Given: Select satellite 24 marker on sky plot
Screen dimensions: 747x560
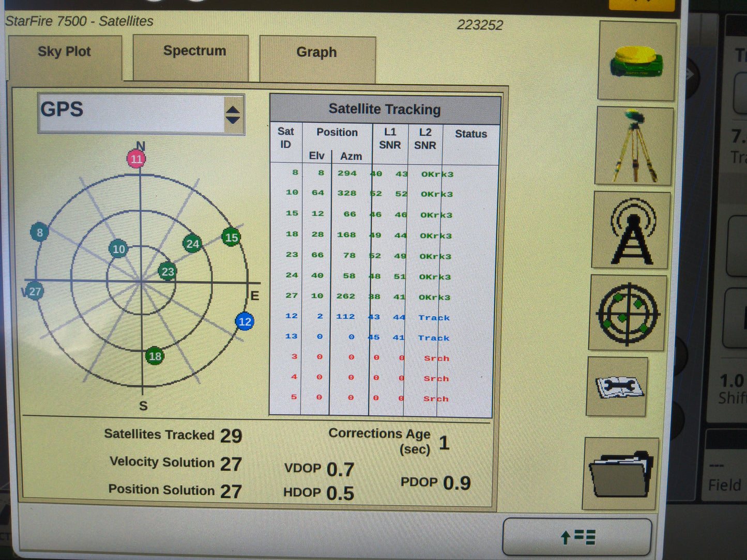Looking at the screenshot, I should point(193,244).
